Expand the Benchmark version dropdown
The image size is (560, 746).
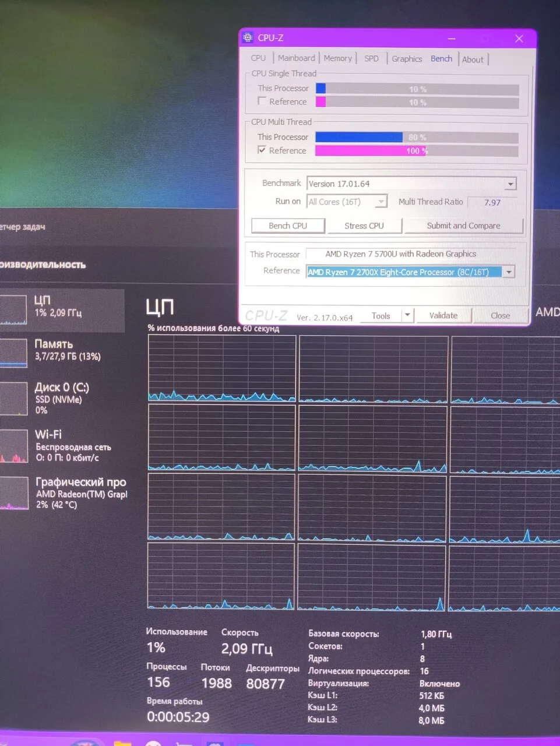pyautogui.click(x=510, y=184)
